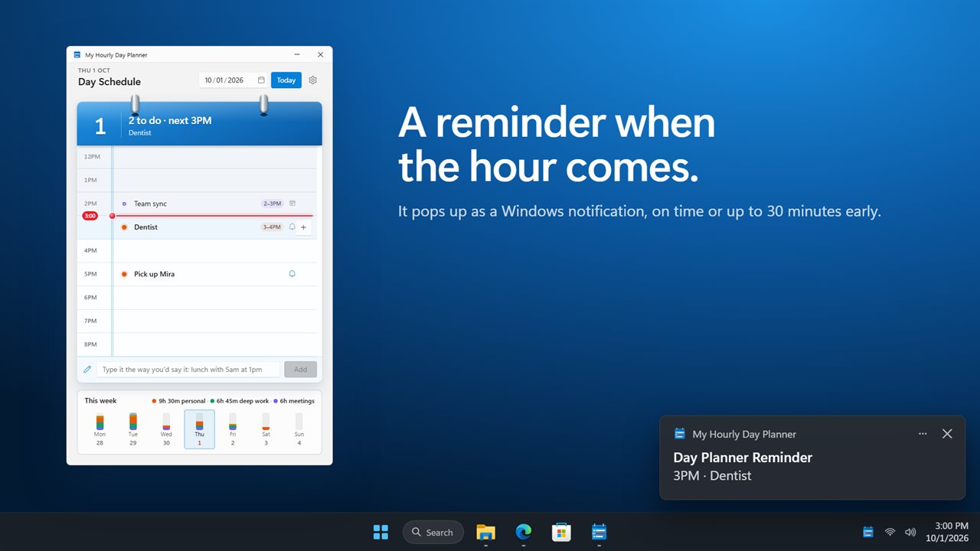
Task: Open settings with the gear icon
Action: click(312, 80)
